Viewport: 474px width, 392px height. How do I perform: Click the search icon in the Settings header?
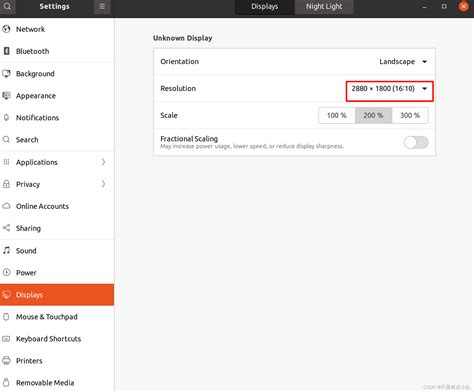point(7,6)
